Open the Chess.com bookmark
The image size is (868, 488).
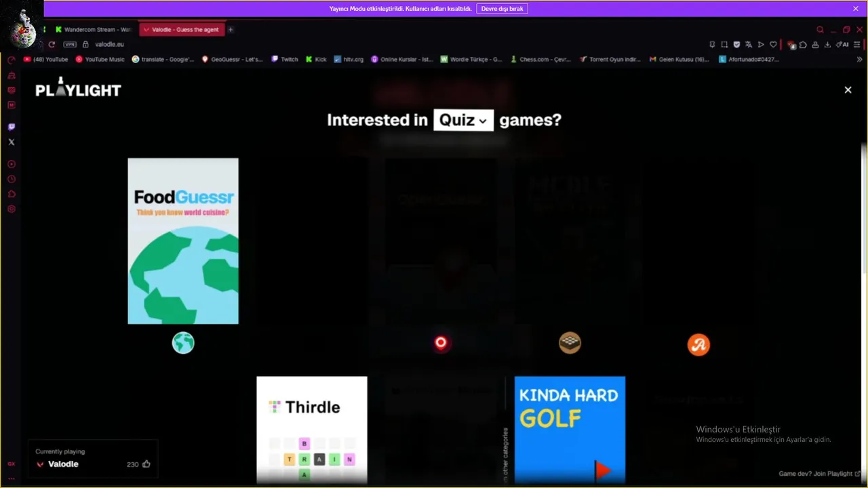[x=540, y=60]
